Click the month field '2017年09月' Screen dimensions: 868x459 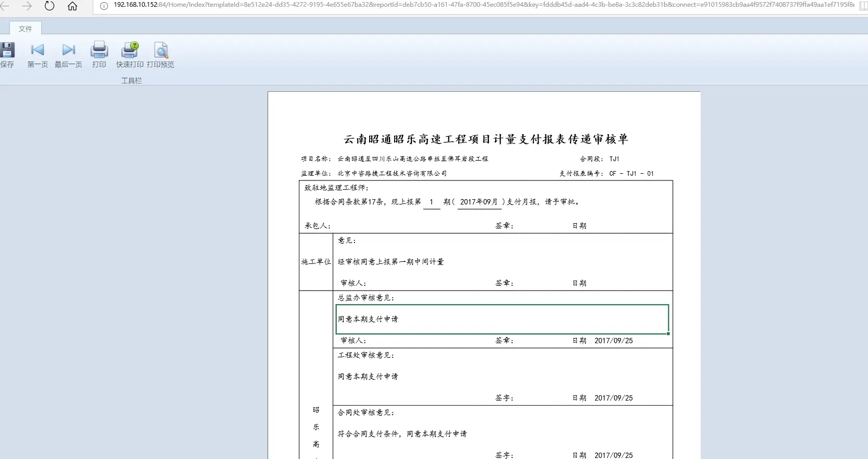[x=479, y=202]
